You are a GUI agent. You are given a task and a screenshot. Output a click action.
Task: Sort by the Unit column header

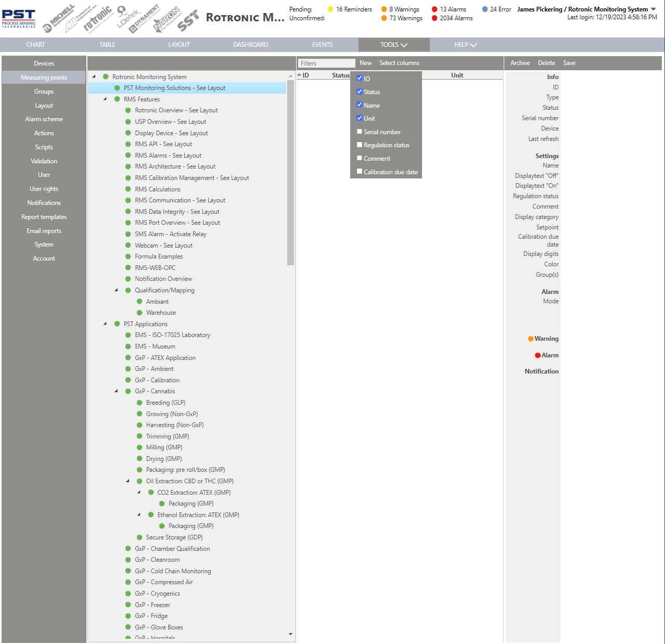point(457,75)
